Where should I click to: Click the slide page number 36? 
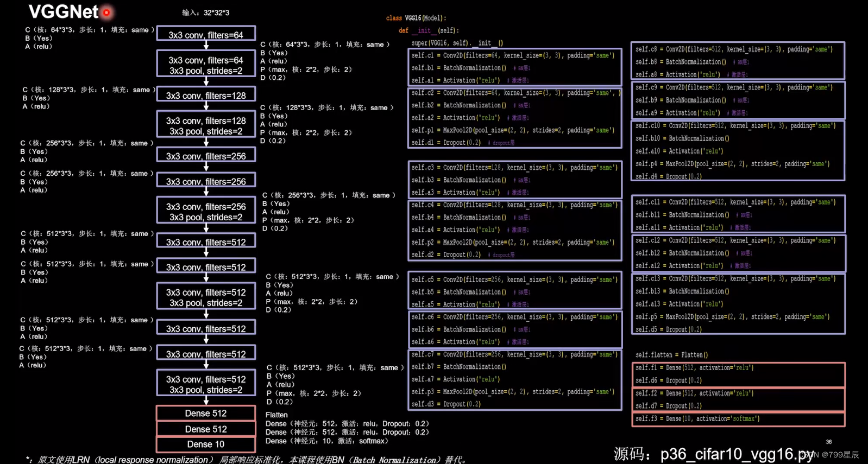pos(829,442)
